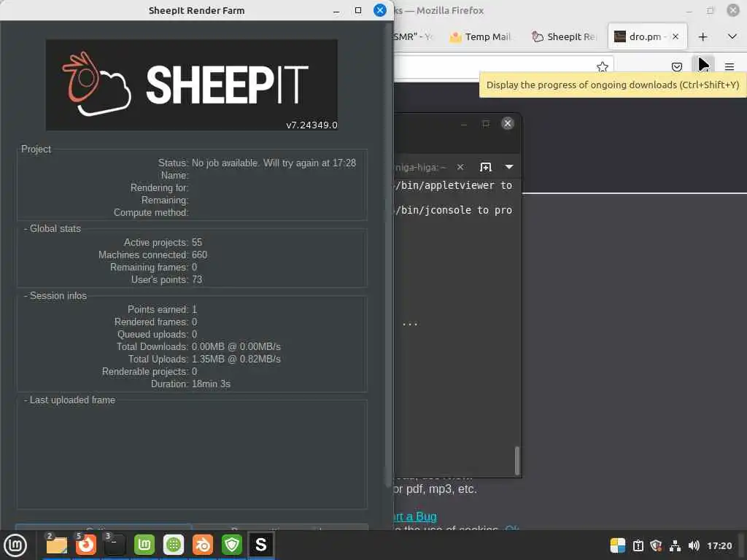Screen dimensions: 747x560
Task: Open the Linux Mint start menu
Action: click(x=15, y=545)
